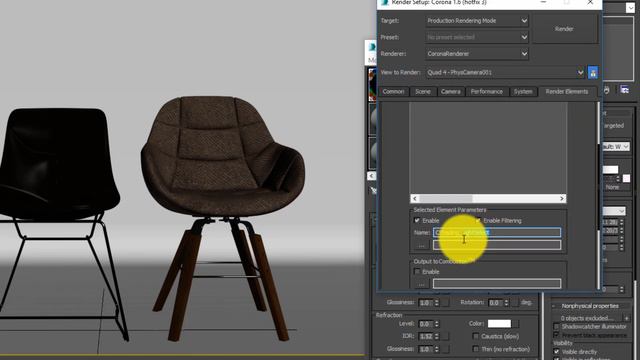The image size is (640, 360).
Task: Click the Rotation spinner arrows
Action: [x=507, y=302]
